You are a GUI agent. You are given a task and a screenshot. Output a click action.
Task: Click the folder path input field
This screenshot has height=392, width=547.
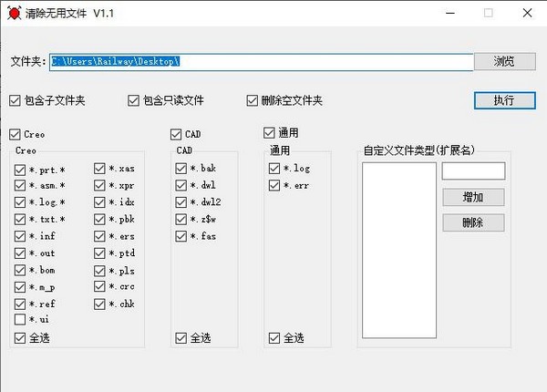click(x=260, y=61)
